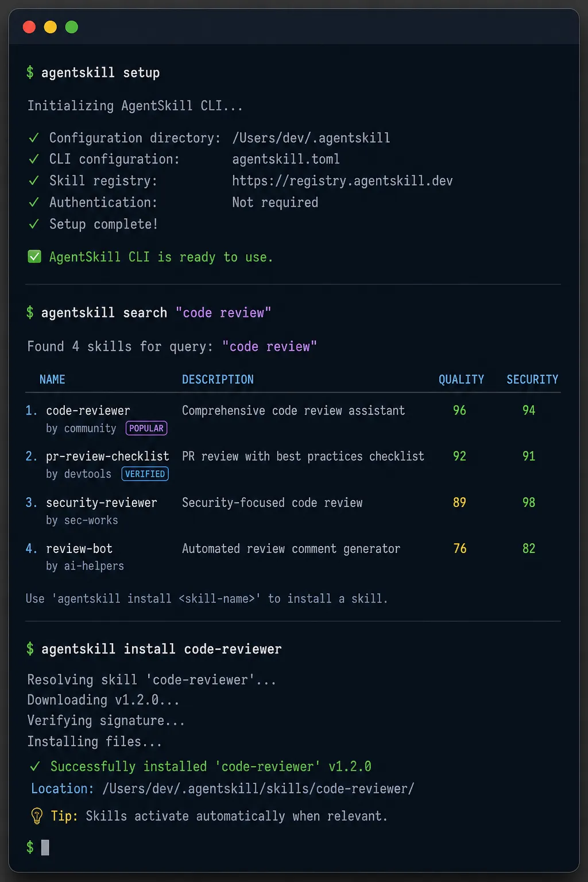Click security score 82
This screenshot has width=588, height=882.
(529, 548)
